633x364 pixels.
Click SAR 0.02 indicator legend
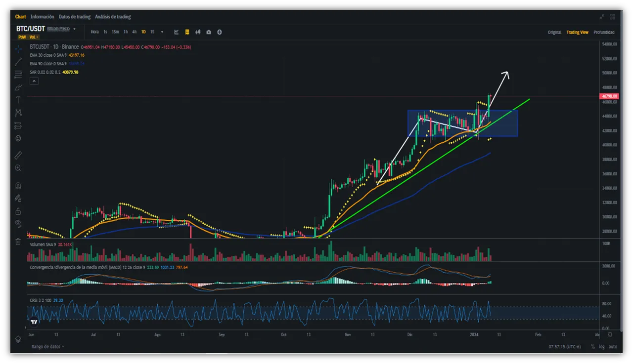45,72
